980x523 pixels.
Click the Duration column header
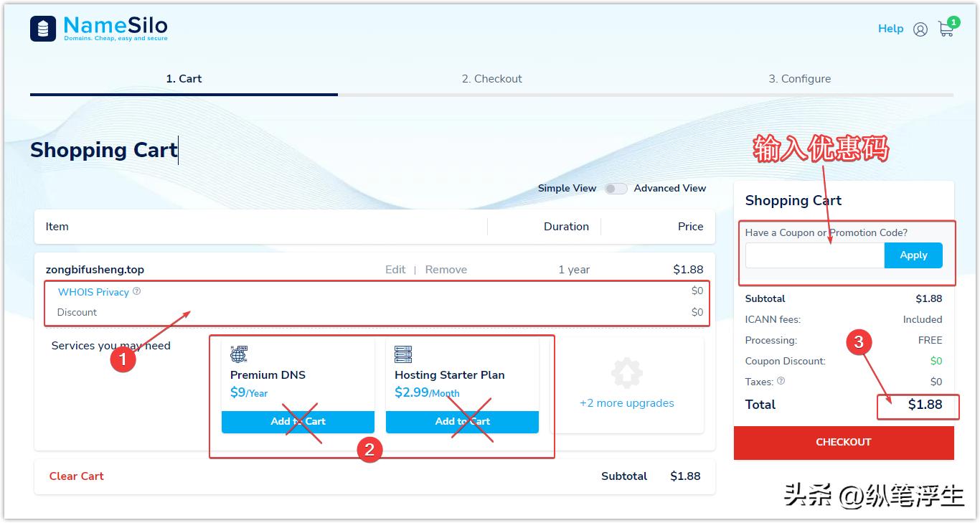pos(566,227)
